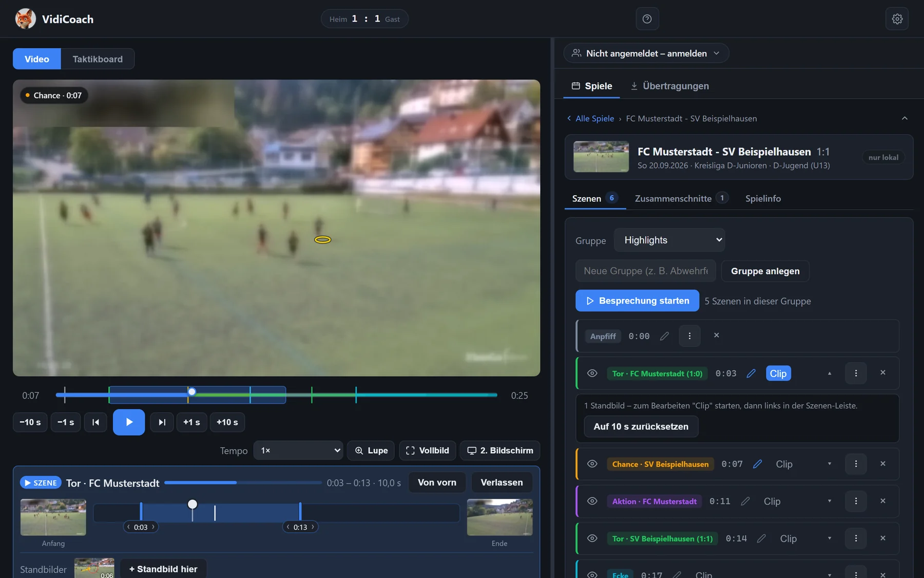Open the Gruppe Highlights dropdown
924x578 pixels.
669,240
